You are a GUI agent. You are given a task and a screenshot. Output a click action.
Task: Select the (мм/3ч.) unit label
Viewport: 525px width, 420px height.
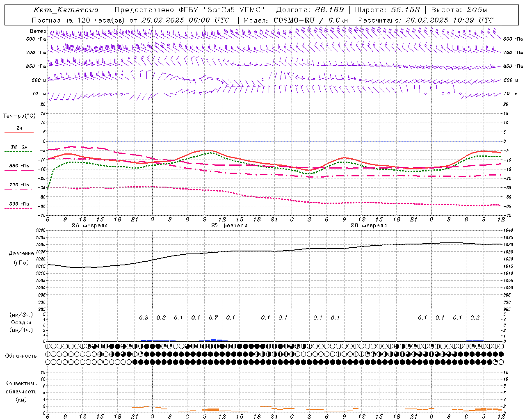pyautogui.click(x=21, y=315)
